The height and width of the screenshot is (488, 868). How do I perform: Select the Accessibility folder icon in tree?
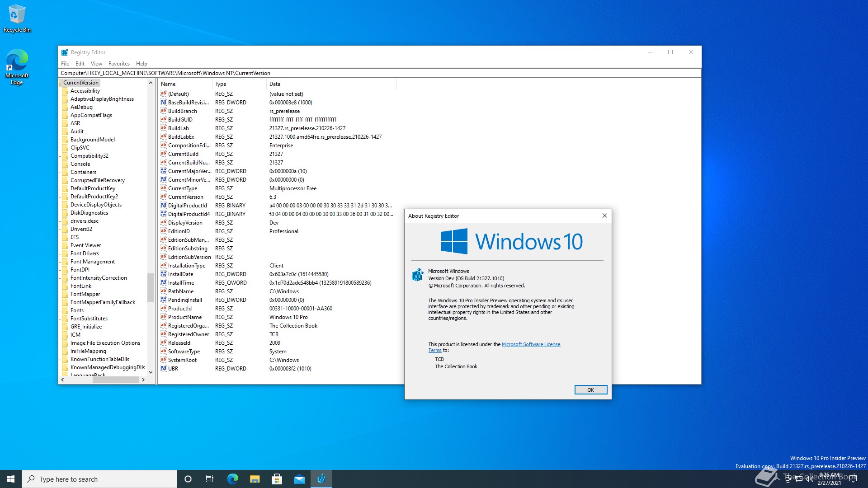pos(65,91)
